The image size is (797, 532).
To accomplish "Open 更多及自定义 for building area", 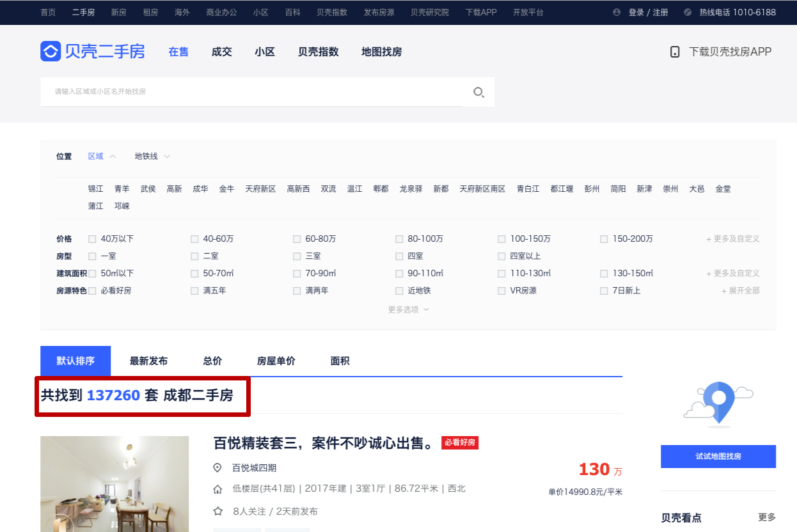I will point(732,274).
